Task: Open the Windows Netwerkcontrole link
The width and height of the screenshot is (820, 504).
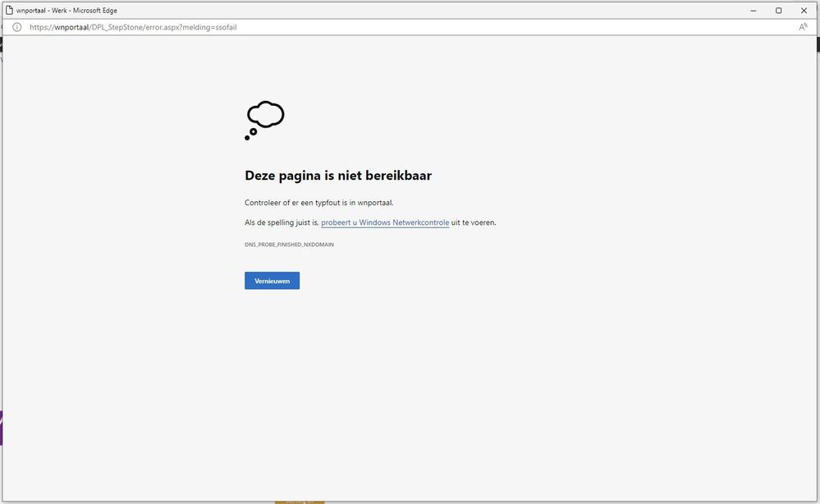Action: 385,222
